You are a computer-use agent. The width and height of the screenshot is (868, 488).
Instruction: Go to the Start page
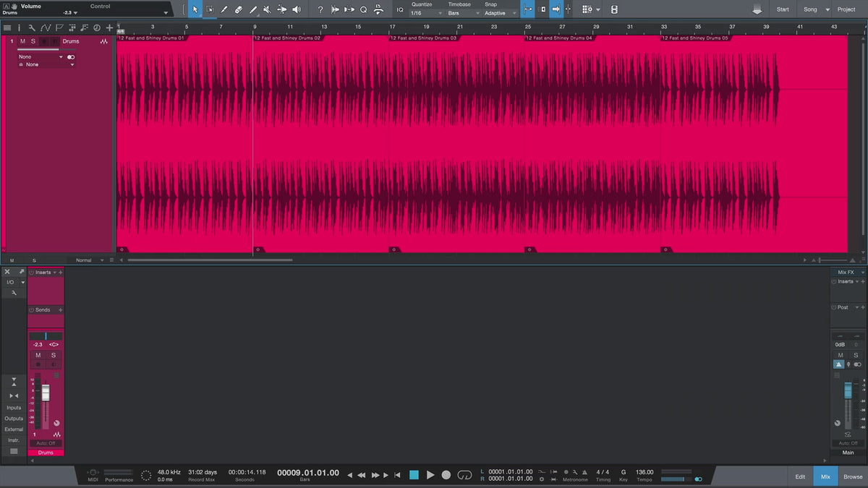tap(783, 9)
